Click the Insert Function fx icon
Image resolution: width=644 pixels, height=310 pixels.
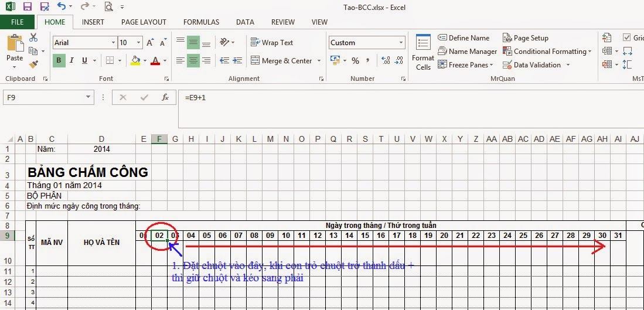click(x=165, y=97)
